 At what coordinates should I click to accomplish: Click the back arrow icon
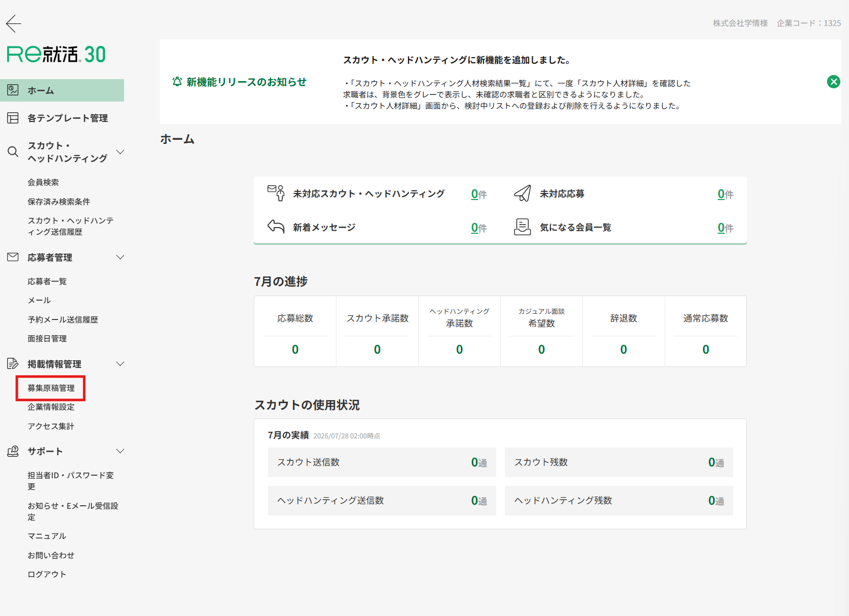tap(14, 23)
